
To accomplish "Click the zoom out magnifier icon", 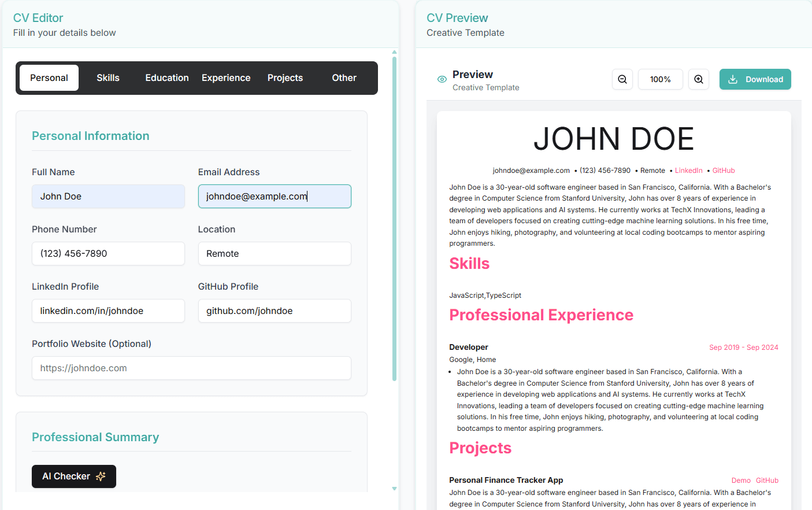I will tap(622, 79).
